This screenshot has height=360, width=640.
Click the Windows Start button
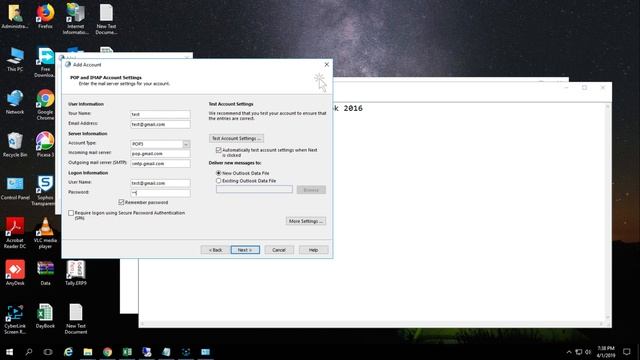9,352
